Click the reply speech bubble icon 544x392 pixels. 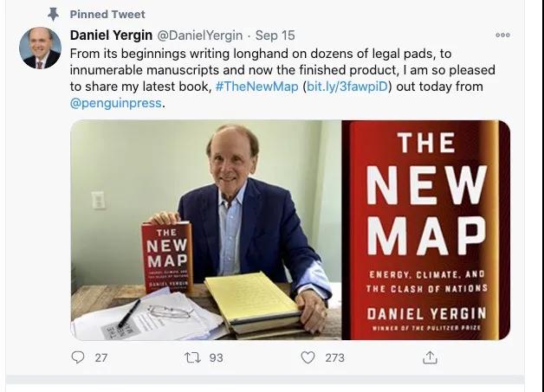pyautogui.click(x=78, y=357)
